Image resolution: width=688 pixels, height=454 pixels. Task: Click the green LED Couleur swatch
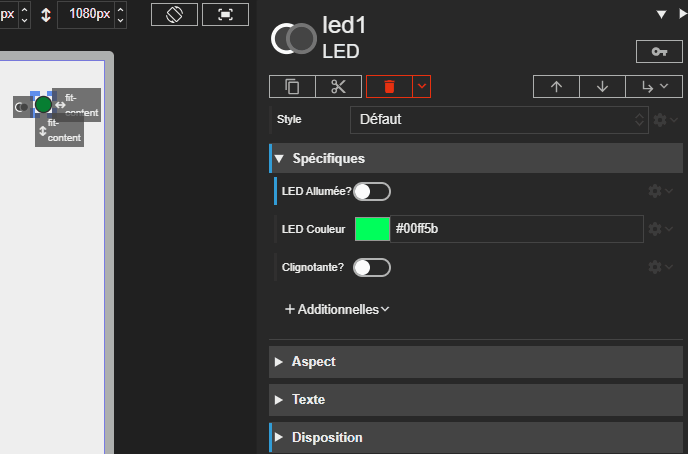click(x=372, y=229)
